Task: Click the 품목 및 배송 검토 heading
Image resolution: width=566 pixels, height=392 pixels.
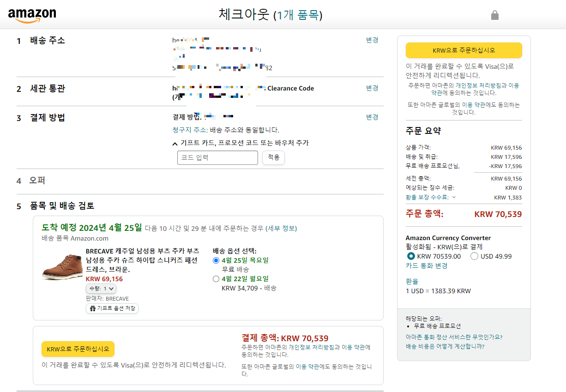Action: pos(62,206)
